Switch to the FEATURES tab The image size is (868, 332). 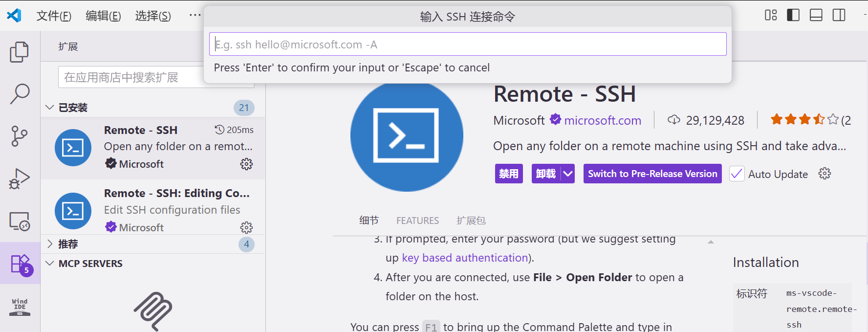(x=418, y=221)
